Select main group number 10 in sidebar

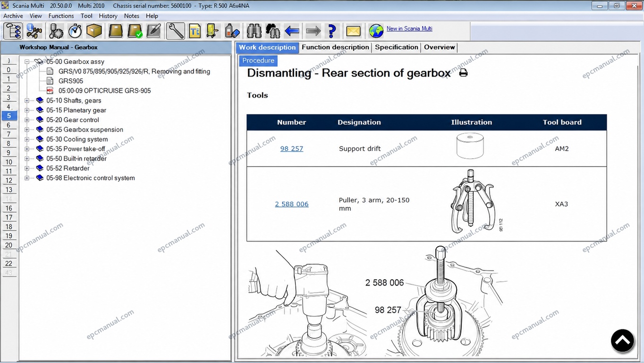pyautogui.click(x=9, y=162)
